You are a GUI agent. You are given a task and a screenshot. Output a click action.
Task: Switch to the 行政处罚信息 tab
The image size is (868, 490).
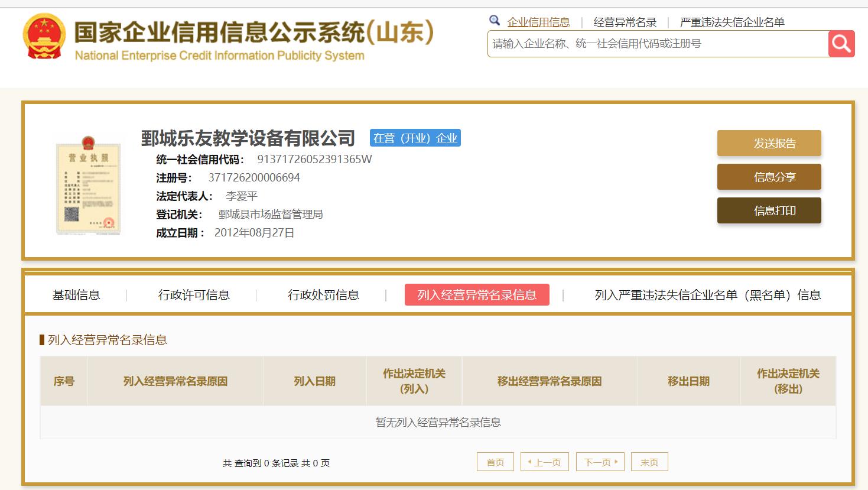click(323, 295)
